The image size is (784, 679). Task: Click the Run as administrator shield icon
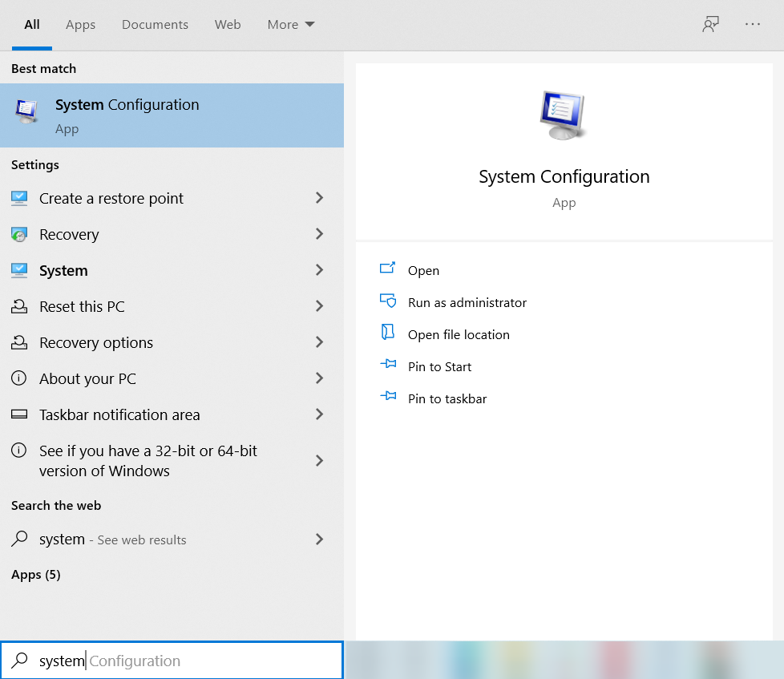pyautogui.click(x=388, y=301)
